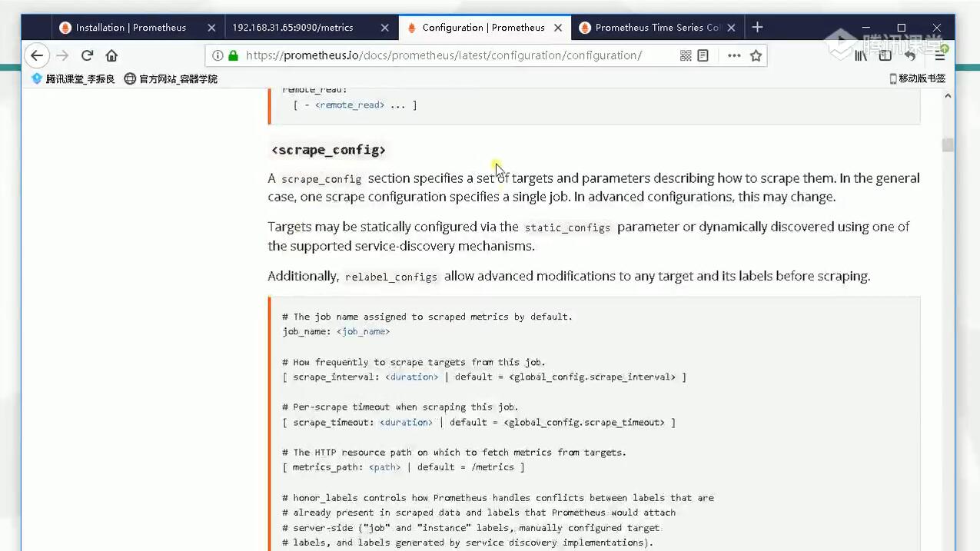
Task: Open page actions three-dot menu
Action: click(x=734, y=55)
